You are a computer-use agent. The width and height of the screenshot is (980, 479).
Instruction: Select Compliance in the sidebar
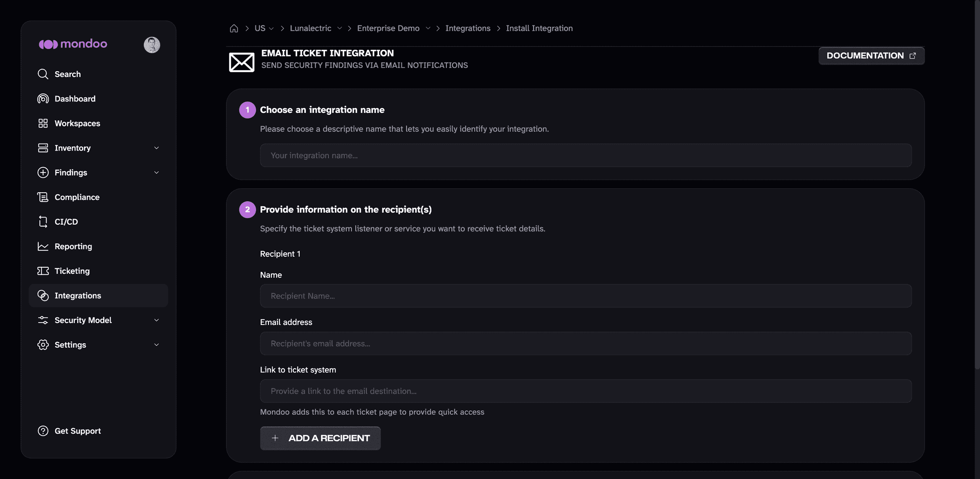(98, 197)
